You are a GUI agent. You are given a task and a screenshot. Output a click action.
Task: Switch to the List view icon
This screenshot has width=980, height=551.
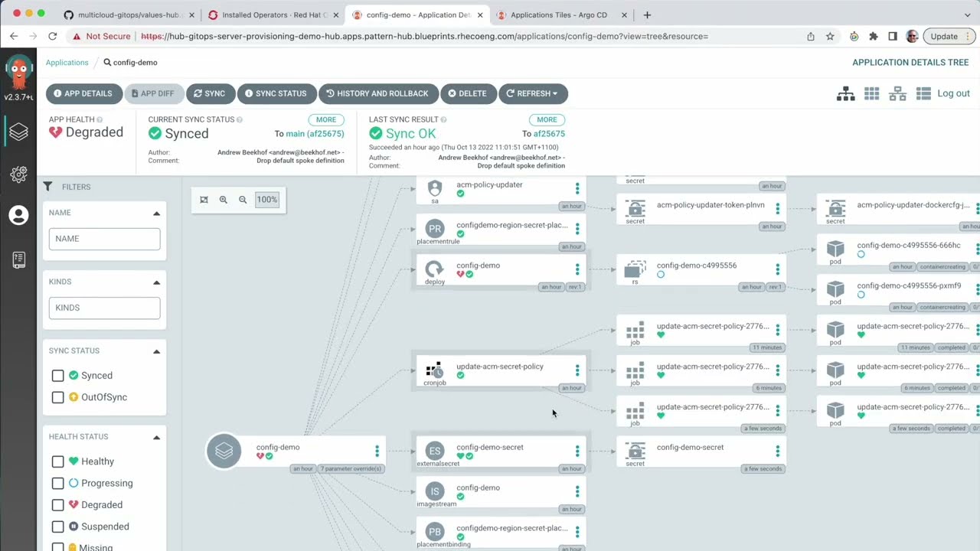[x=923, y=93]
